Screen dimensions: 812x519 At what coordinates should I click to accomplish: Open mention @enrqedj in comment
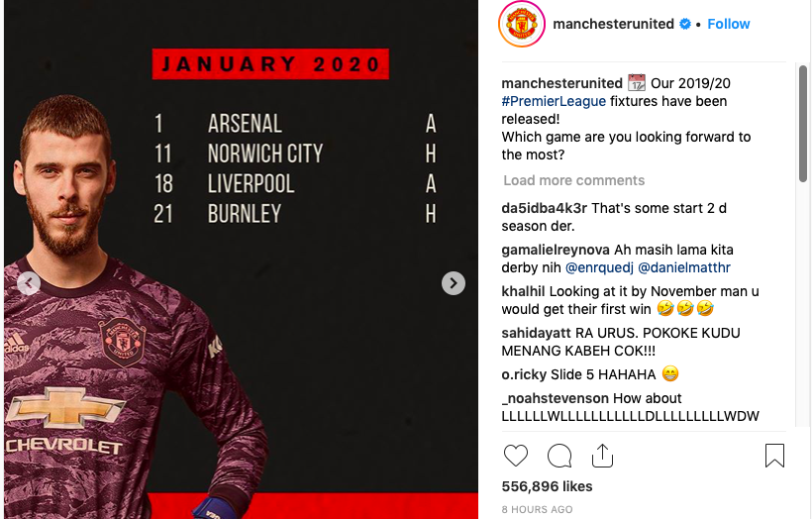[599, 267]
